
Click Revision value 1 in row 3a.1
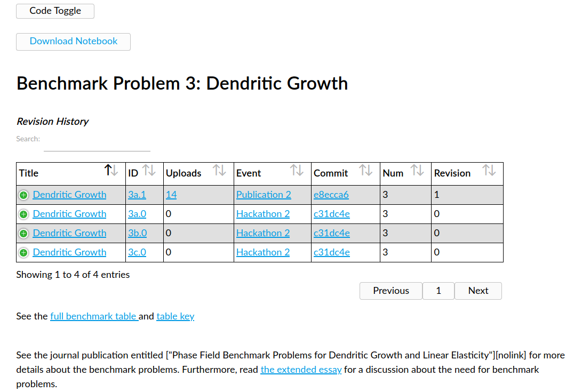point(437,195)
